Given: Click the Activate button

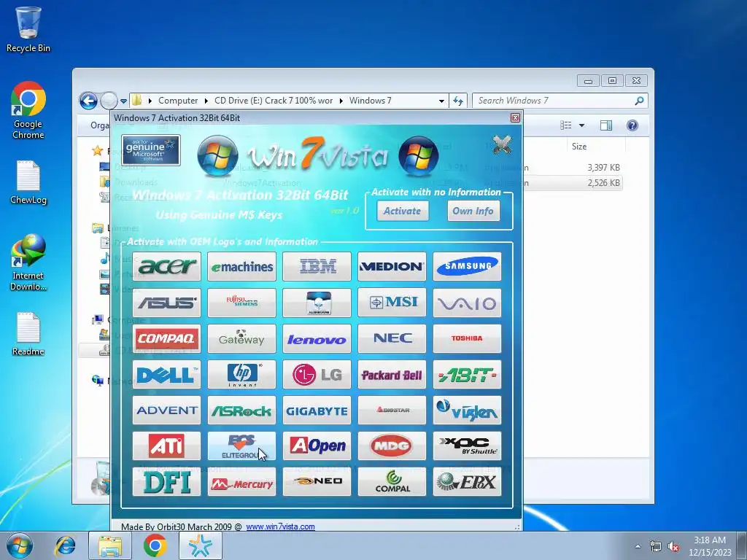Looking at the screenshot, I should pos(403,211).
